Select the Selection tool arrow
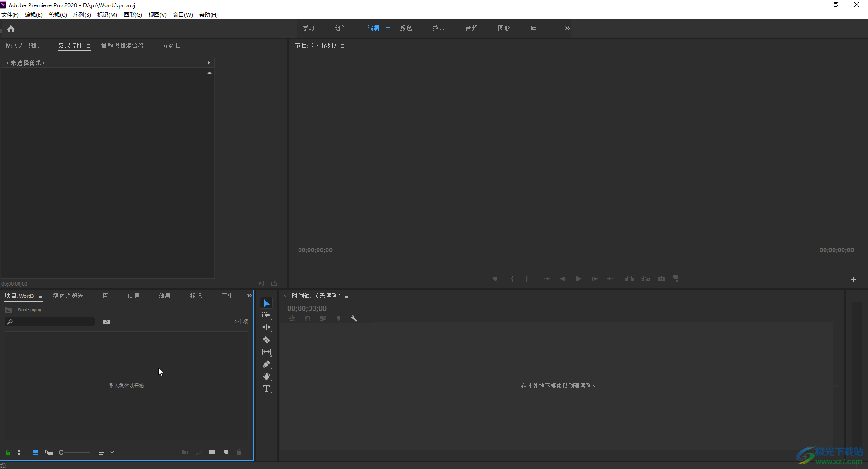Viewport: 868px width, 469px height. pyautogui.click(x=266, y=303)
